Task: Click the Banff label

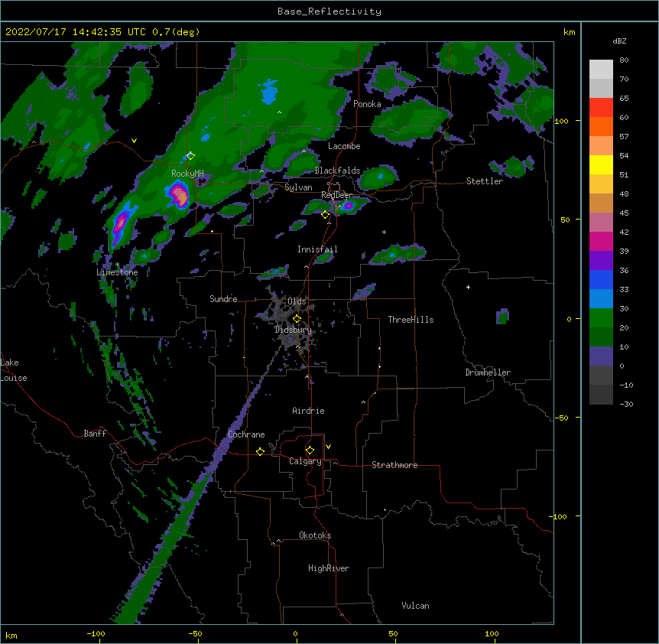Action: pos(95,434)
